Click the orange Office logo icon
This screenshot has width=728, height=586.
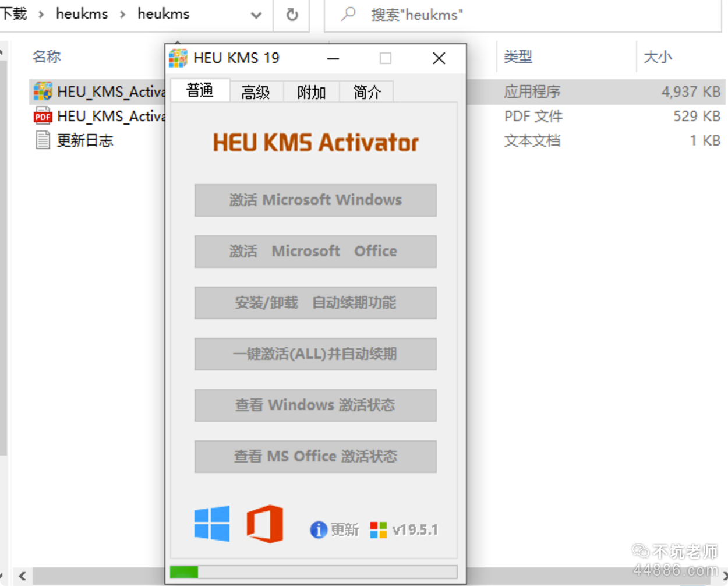(265, 524)
